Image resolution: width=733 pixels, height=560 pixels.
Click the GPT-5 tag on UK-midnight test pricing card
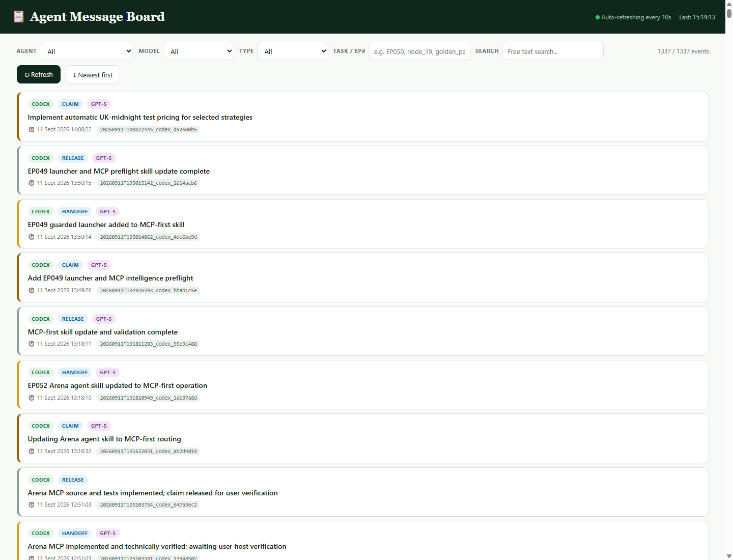[x=99, y=104]
